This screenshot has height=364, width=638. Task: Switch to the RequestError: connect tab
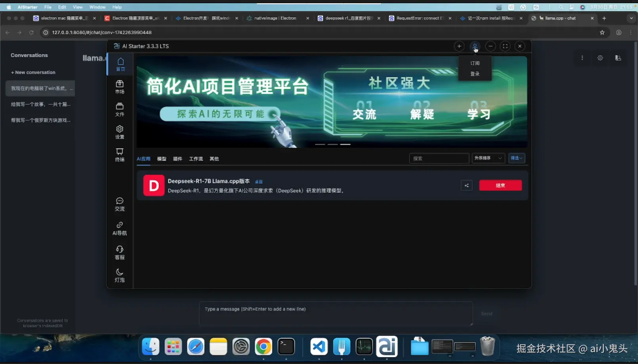pyautogui.click(x=420, y=18)
